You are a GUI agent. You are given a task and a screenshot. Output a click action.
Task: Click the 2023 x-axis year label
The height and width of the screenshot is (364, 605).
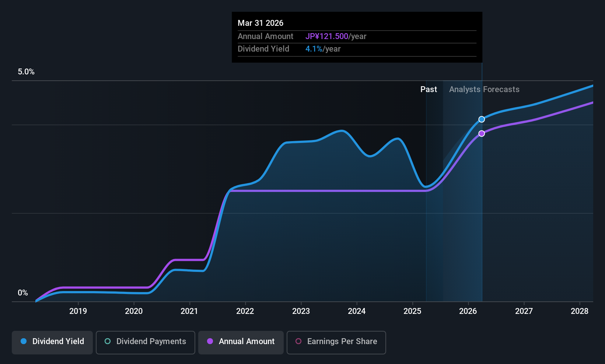click(x=301, y=311)
